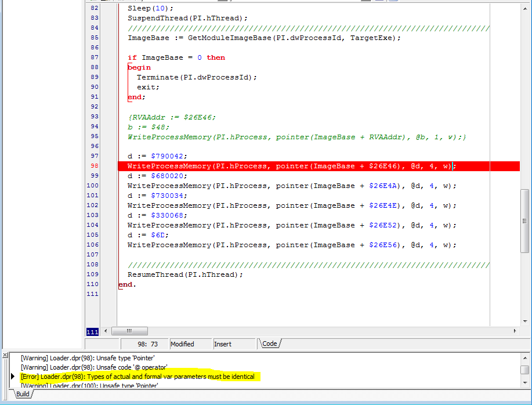Select the highlighted Error Loader.dpr(98) message

pyautogui.click(x=137, y=377)
